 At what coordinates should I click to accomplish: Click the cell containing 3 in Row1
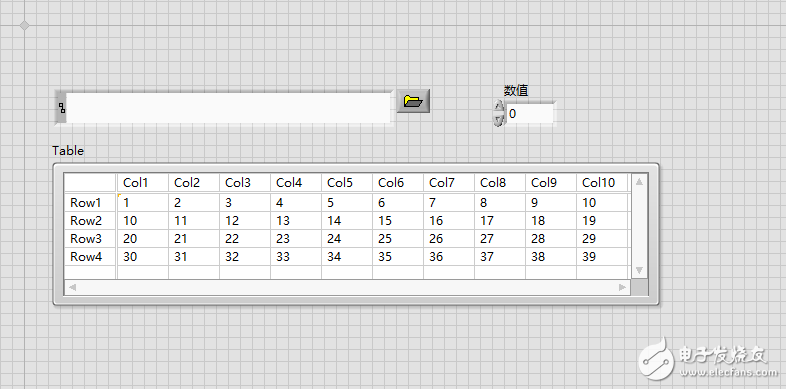click(x=245, y=203)
